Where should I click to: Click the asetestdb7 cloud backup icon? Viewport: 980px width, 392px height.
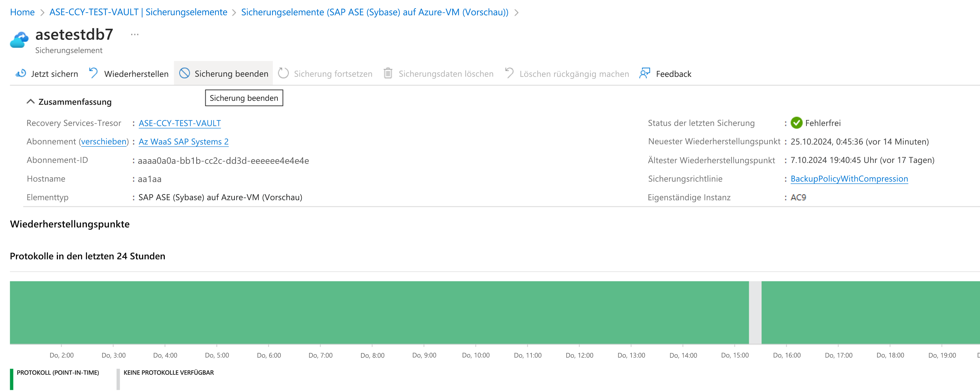(19, 40)
